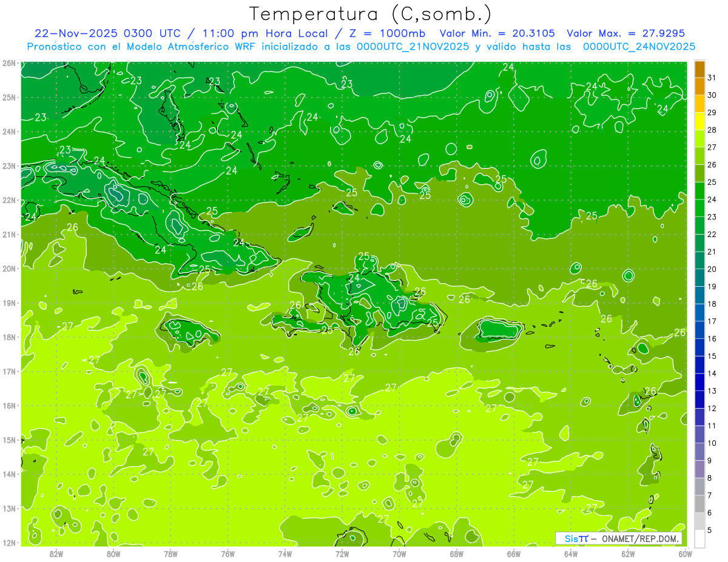
Task: Click the dark blue segment between 13 and 14
Action: (x=699, y=382)
